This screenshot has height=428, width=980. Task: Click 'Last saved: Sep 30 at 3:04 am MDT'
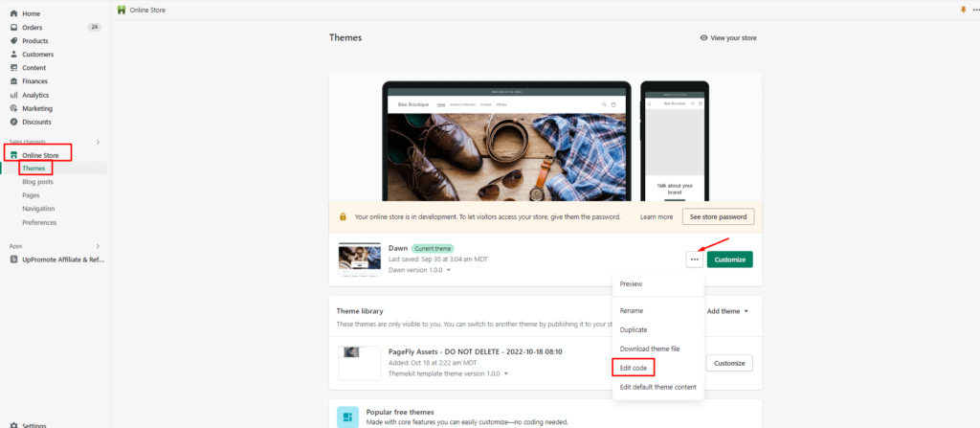coord(437,259)
